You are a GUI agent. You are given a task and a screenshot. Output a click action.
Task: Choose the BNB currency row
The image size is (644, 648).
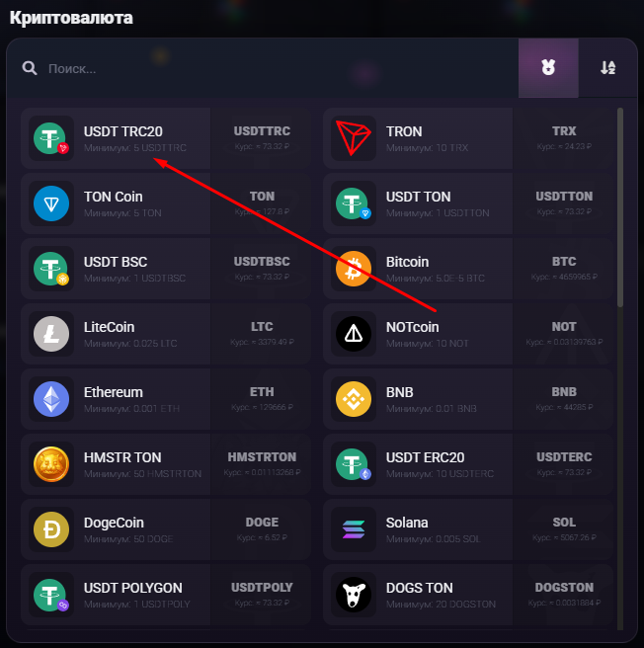467,399
